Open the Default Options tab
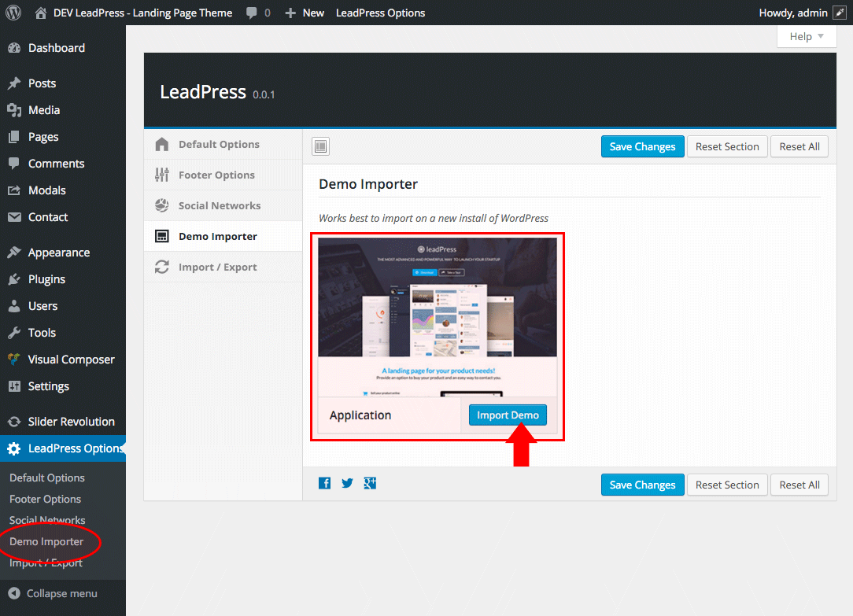This screenshot has width=853, height=616. [x=223, y=144]
